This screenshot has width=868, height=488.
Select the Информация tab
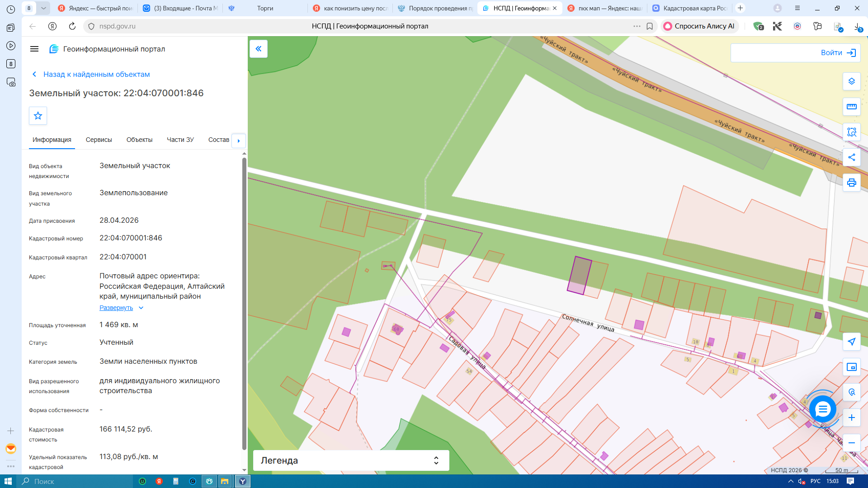[52, 140]
